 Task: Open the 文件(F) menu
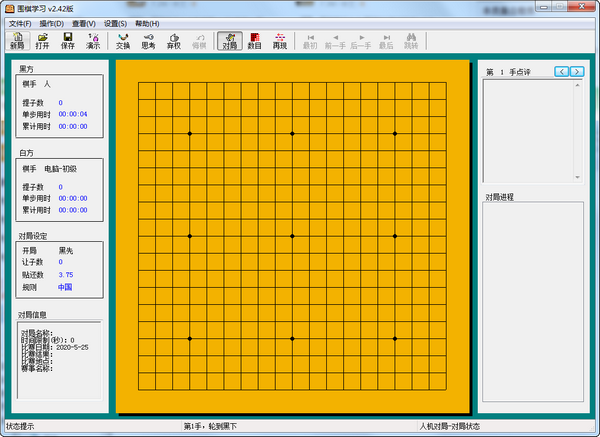(20, 22)
